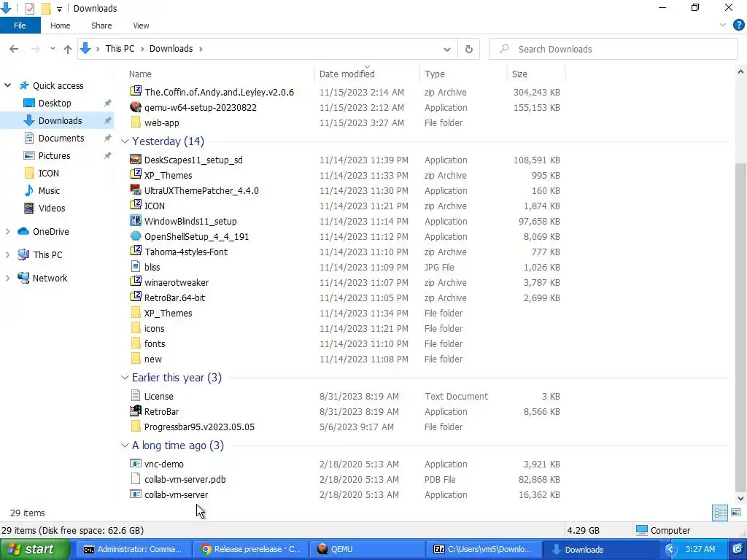This screenshot has width=747, height=560.
Task: Expand the OneDrive tree node
Action: (x=7, y=231)
